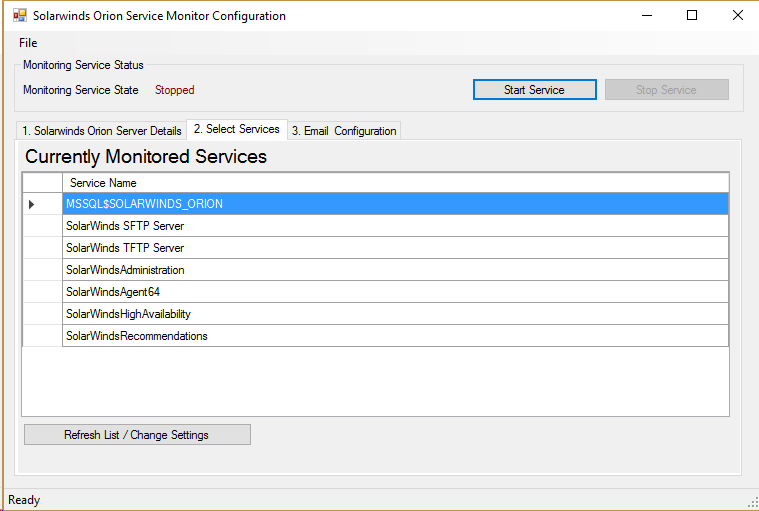759x511 pixels.
Task: Click the row header of SolarWindsRecommendations
Action: [x=43, y=336]
